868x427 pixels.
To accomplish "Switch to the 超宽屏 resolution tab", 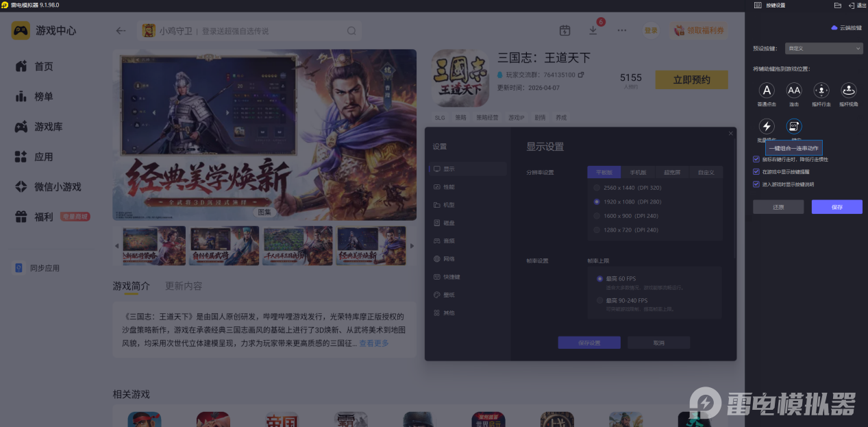I will pyautogui.click(x=671, y=172).
